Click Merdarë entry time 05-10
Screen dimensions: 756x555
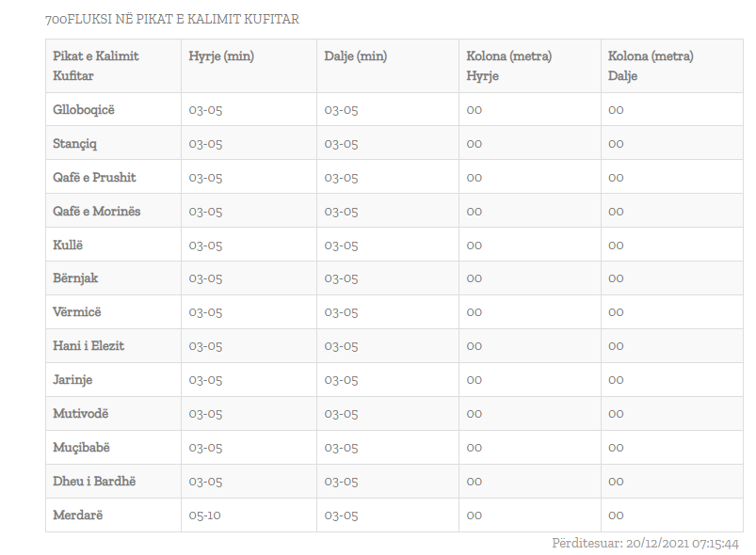204,515
